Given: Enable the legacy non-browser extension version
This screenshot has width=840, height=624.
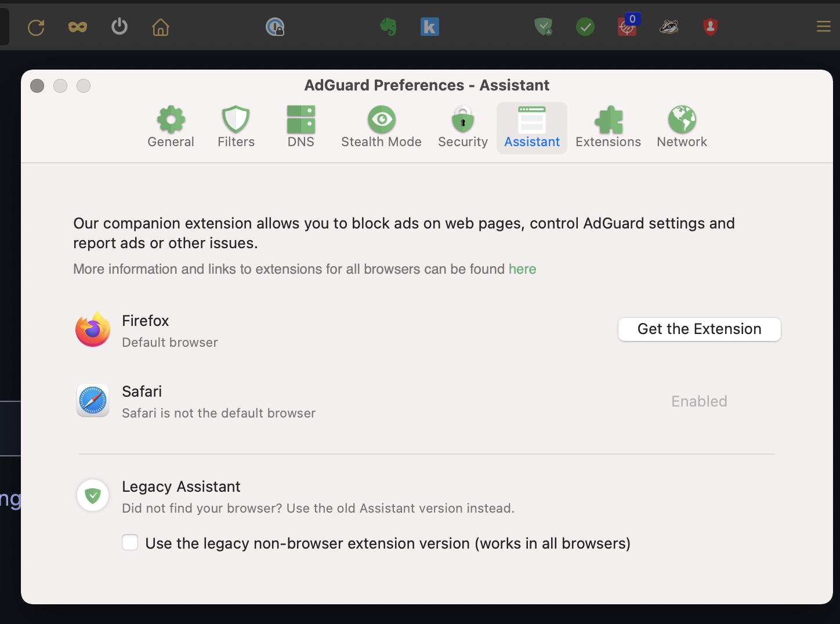Looking at the screenshot, I should (x=130, y=542).
